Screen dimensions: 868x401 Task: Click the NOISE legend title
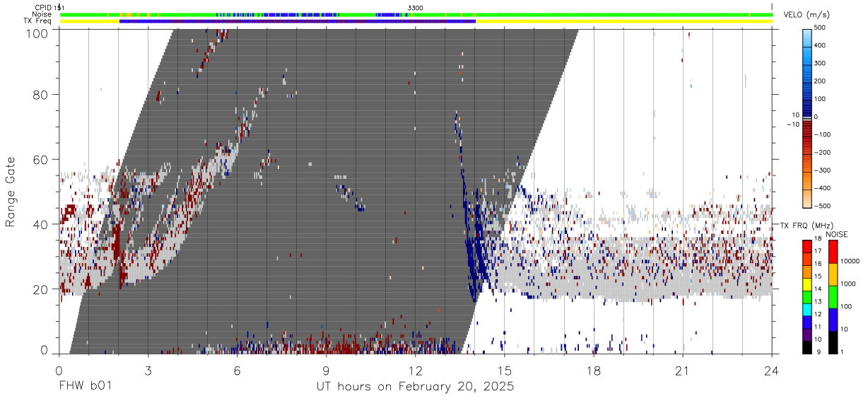coord(837,234)
